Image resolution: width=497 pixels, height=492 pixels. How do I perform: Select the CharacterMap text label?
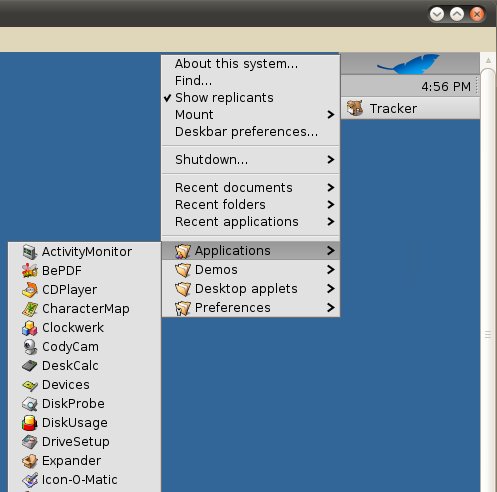86,309
